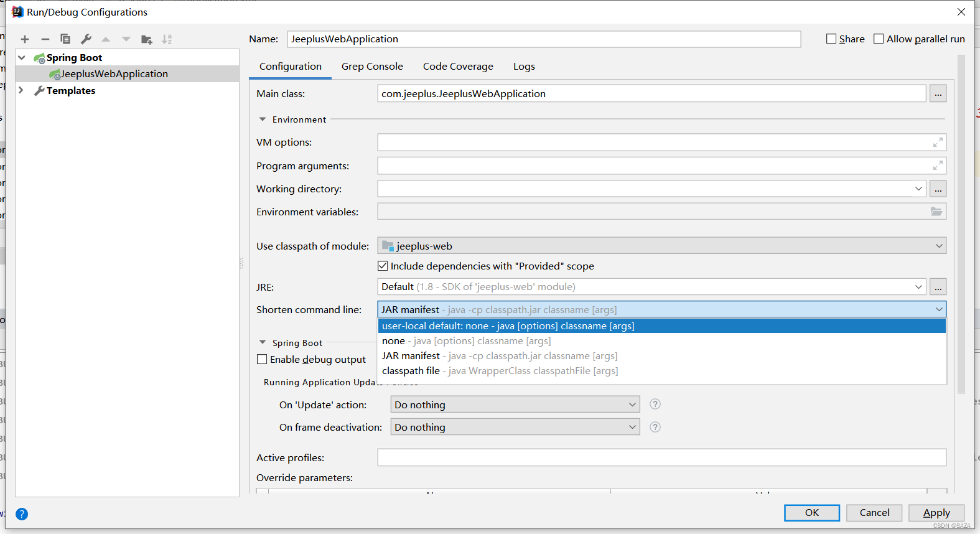The image size is (980, 534).
Task: Select Templates item in tree
Action: [70, 90]
